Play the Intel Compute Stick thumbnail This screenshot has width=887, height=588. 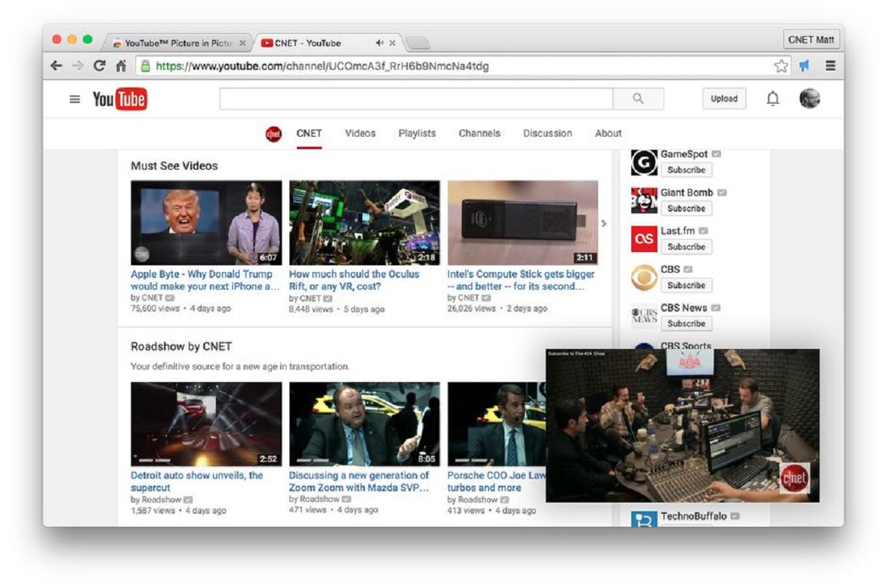click(x=522, y=223)
